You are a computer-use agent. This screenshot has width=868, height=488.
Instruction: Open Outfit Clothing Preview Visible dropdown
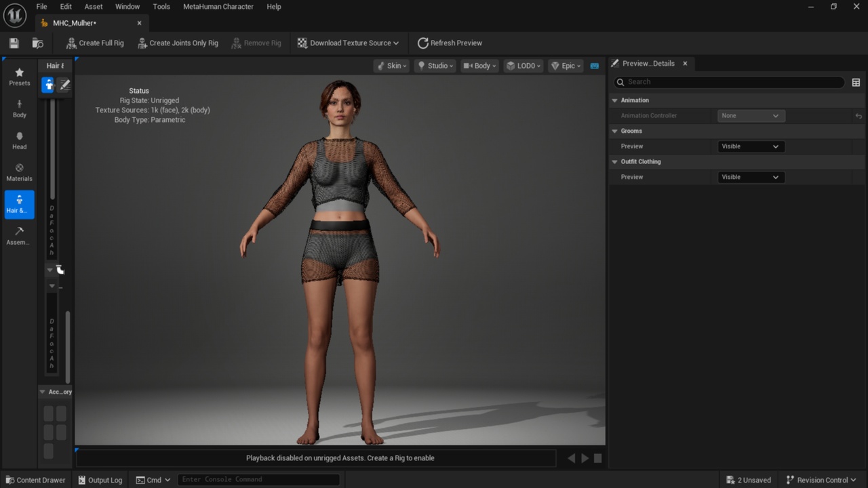751,177
